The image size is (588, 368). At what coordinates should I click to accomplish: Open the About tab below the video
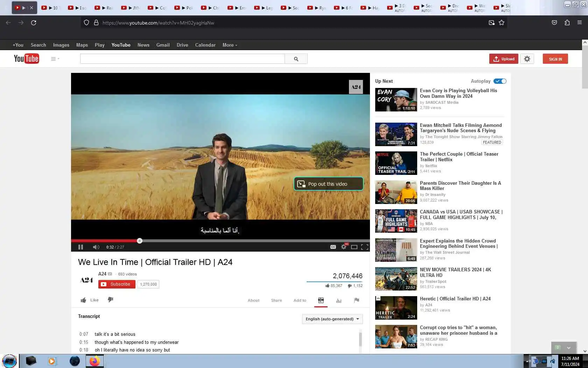tap(253, 300)
